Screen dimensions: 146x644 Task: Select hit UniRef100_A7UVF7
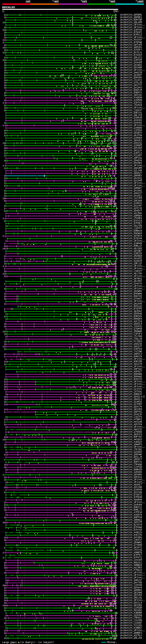pyautogui.click(x=131, y=50)
